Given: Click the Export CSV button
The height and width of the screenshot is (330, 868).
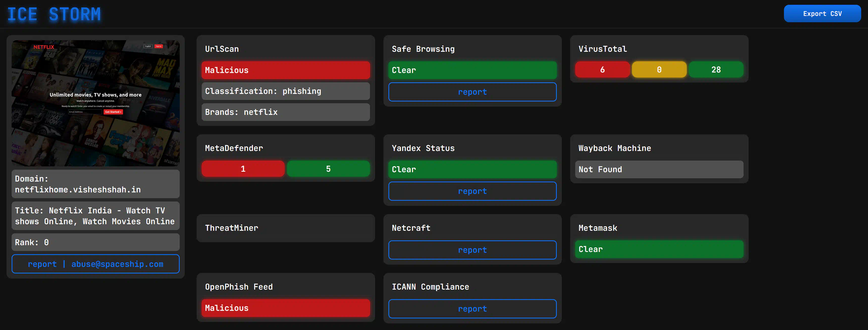Looking at the screenshot, I should (822, 14).
